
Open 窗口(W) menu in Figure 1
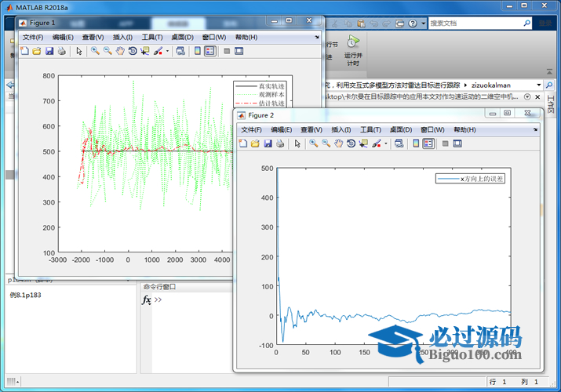tap(214, 37)
